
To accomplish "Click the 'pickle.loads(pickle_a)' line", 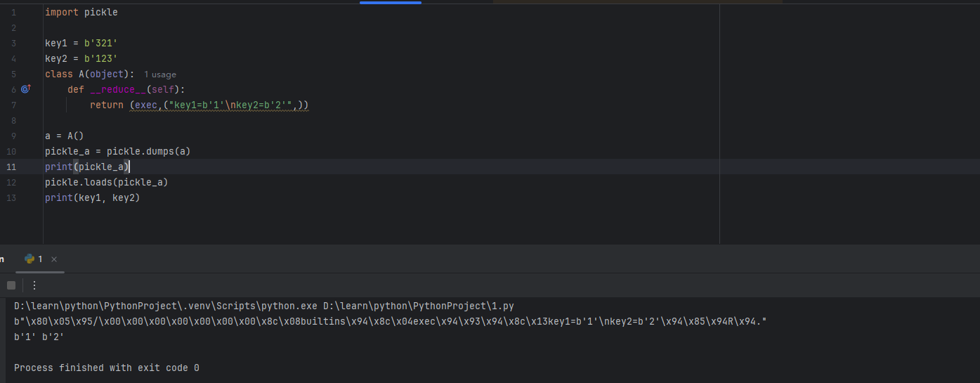I will click(x=107, y=183).
